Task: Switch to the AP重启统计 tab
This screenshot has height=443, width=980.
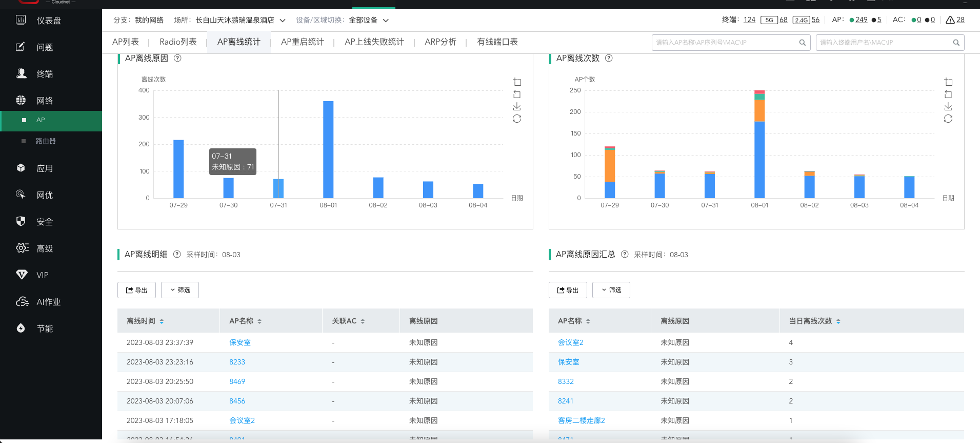Action: 302,42
